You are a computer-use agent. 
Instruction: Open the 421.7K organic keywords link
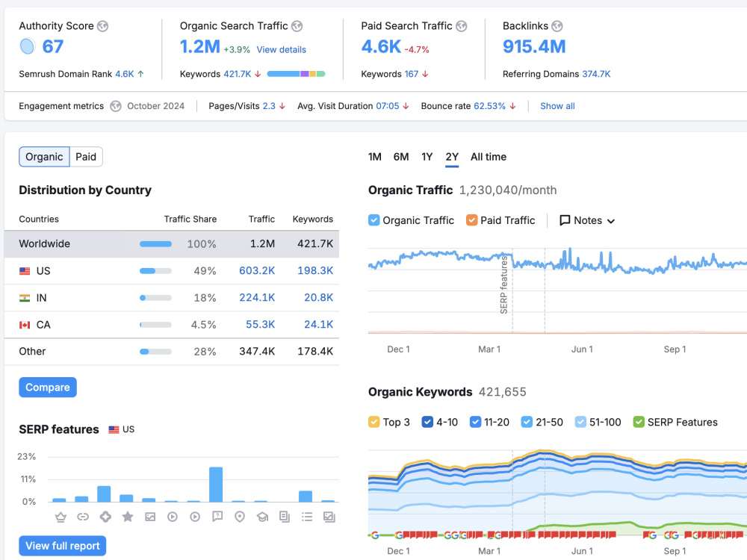tap(238, 74)
